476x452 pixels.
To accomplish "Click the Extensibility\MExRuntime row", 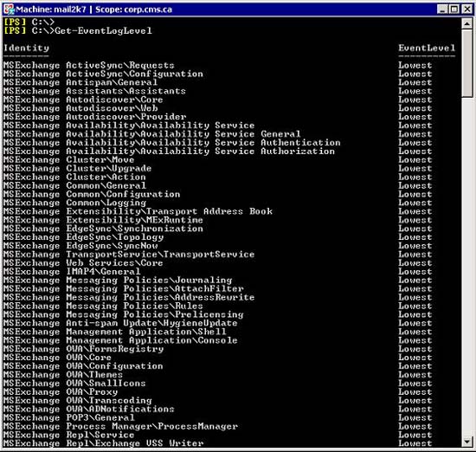I will tap(217, 220).
